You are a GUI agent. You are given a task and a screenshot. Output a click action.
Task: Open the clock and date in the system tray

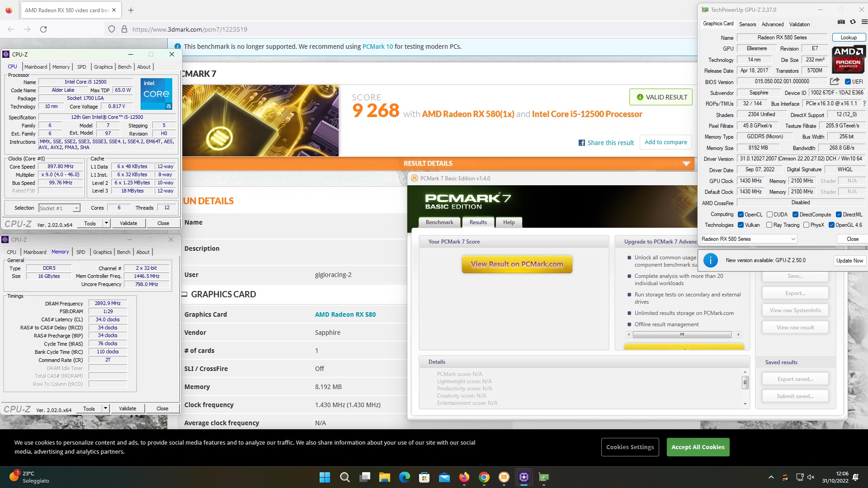tap(835, 477)
